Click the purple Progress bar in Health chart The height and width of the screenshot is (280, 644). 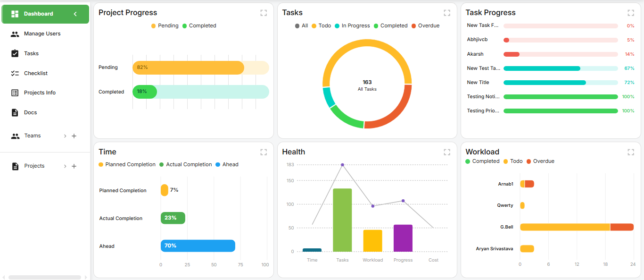pos(403,238)
